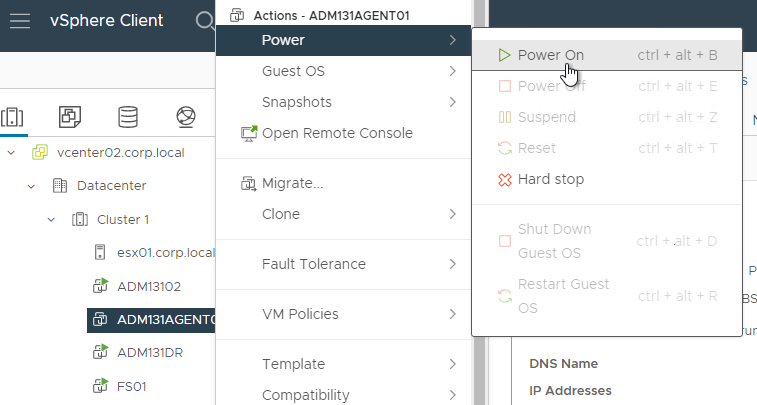Image resolution: width=757 pixels, height=405 pixels.
Task: Click the host icon for esx01.corp.local
Action: pyautogui.click(x=100, y=252)
